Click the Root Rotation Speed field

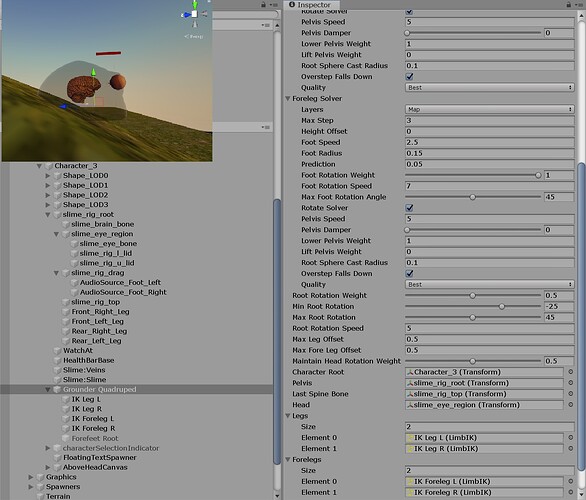490,328
